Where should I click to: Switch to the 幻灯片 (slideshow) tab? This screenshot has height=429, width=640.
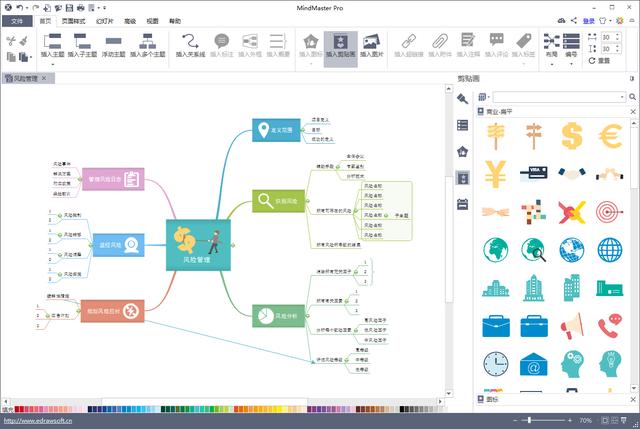pos(103,20)
